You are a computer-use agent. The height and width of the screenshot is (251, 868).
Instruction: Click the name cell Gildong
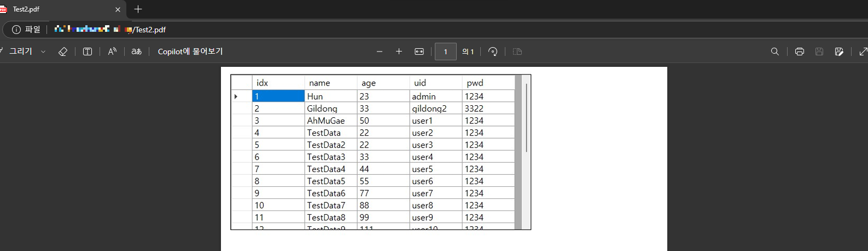331,109
